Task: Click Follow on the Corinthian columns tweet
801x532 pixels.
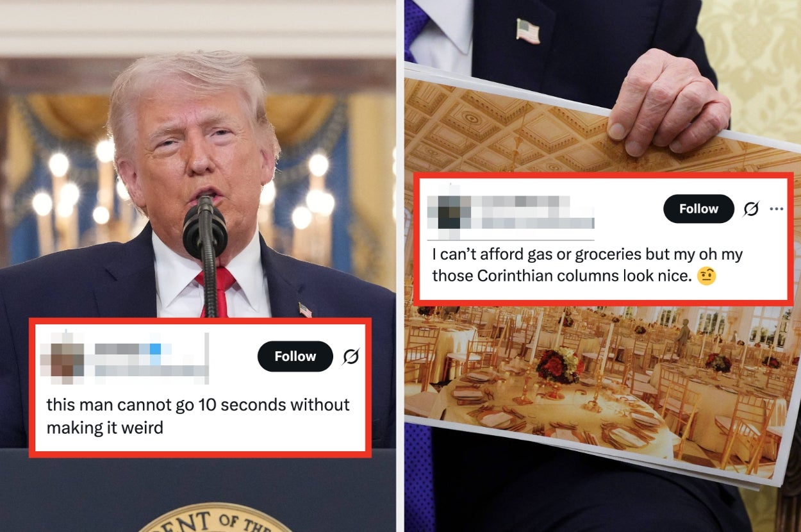Action: coord(698,209)
